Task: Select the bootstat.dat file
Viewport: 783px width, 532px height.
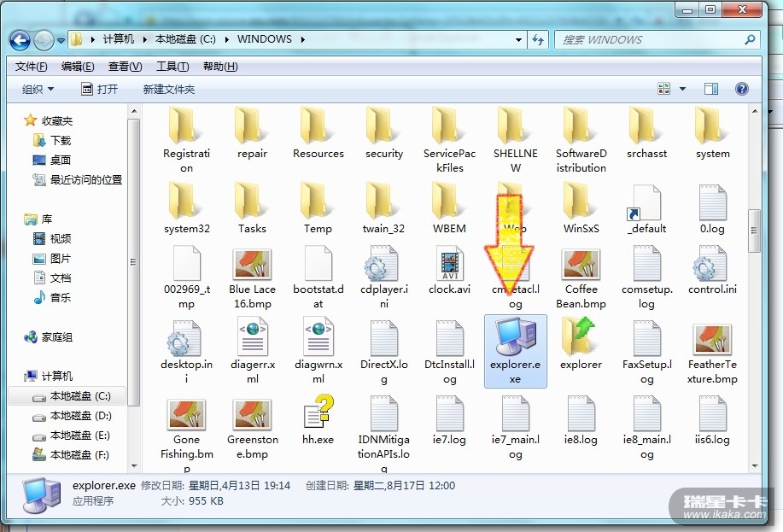Action: click(x=318, y=278)
